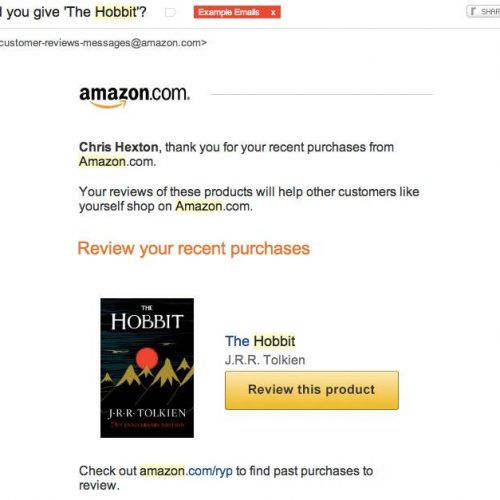Viewport: 500px width, 500px height.
Task: Click the amazon.com logo
Action: pyautogui.click(x=134, y=96)
